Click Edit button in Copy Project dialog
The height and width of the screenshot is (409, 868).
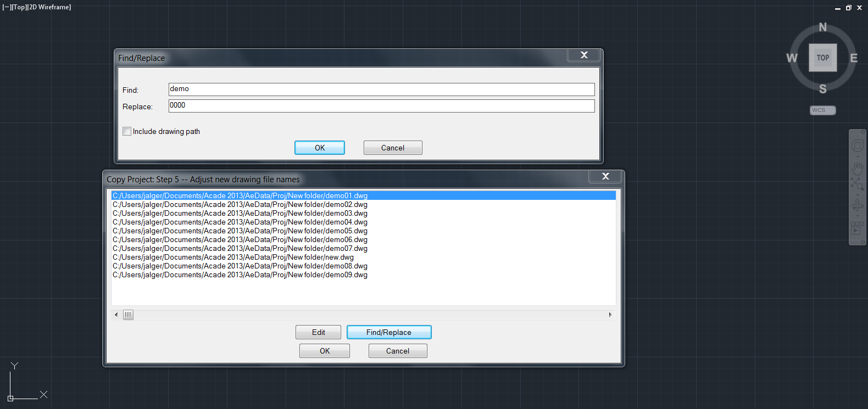tap(318, 332)
